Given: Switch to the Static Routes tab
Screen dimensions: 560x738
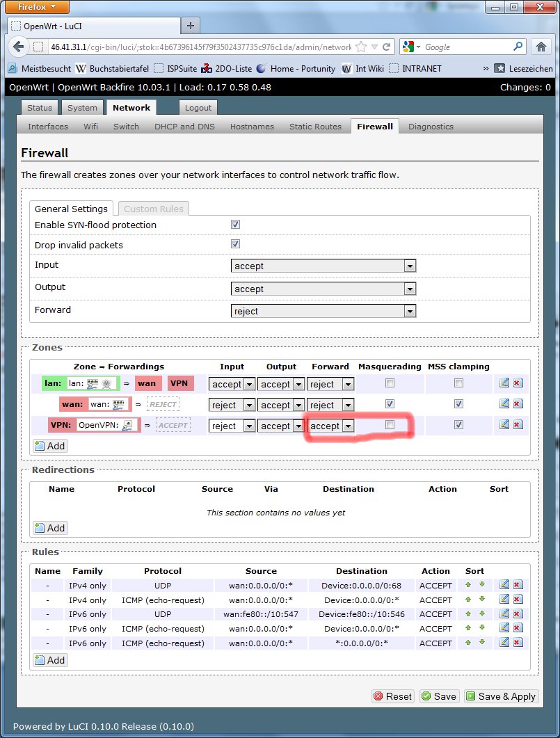Looking at the screenshot, I should coord(315,127).
